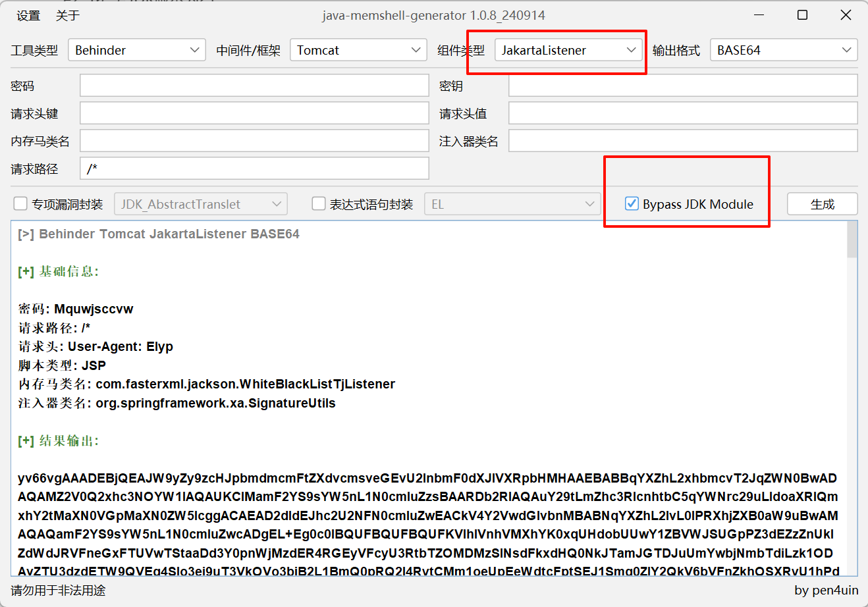Viewport: 868px width, 607px height.
Task: Click the 注入器类名 input field
Action: (x=682, y=141)
